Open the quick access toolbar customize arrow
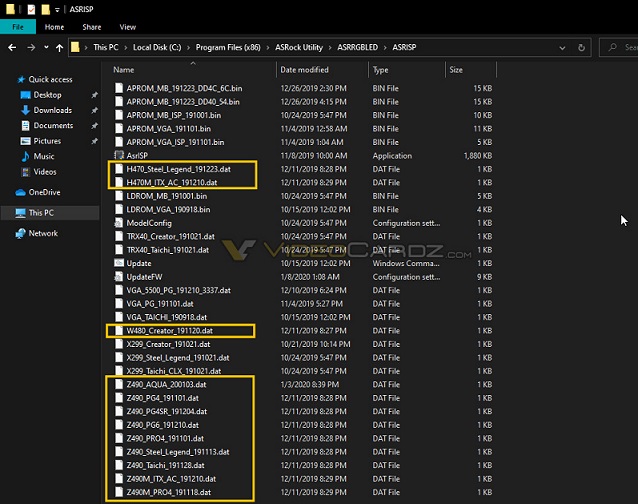The height and width of the screenshot is (504, 638). [57, 9]
